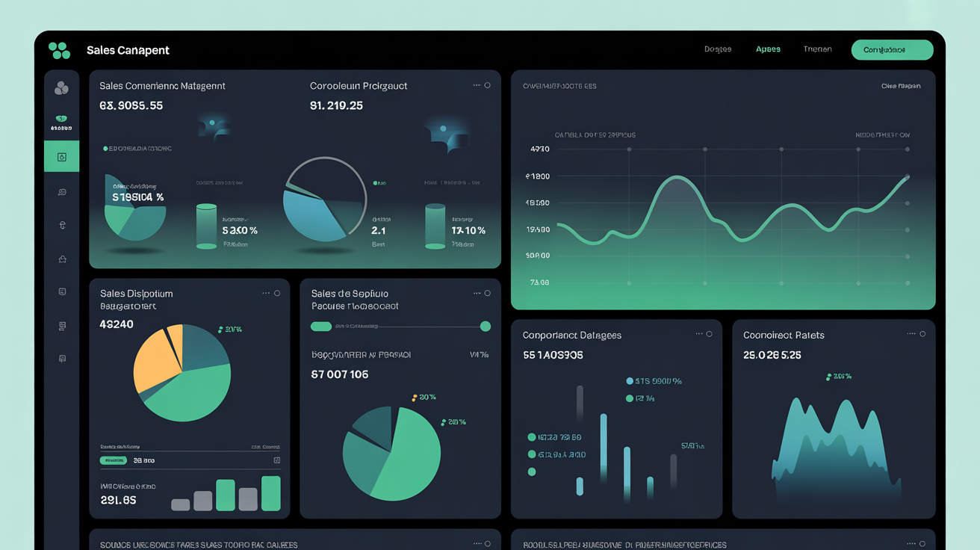
Task: Click the small square icon in Sales Dispotium row
Action: coord(277,460)
